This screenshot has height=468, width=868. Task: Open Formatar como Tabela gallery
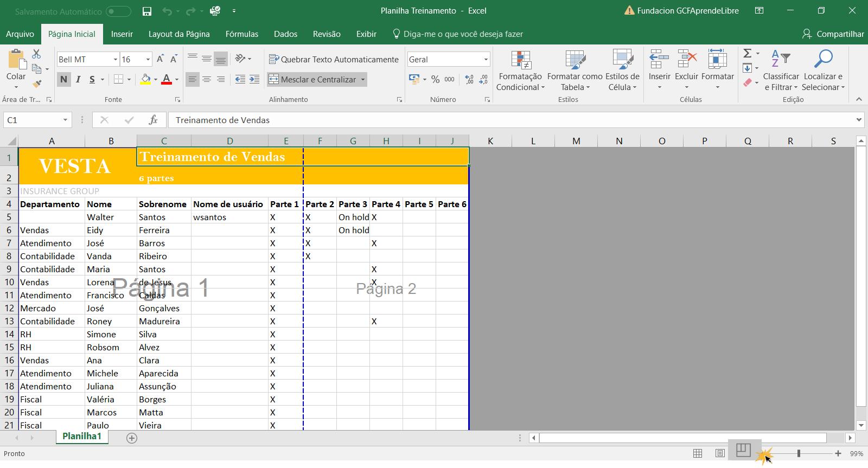coord(575,71)
